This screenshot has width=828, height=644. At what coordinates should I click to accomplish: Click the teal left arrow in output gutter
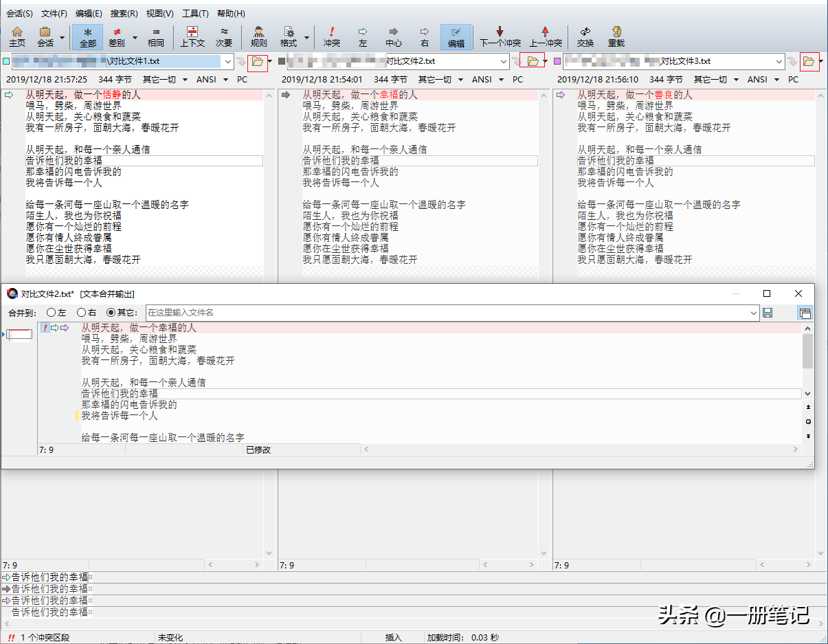click(x=55, y=328)
